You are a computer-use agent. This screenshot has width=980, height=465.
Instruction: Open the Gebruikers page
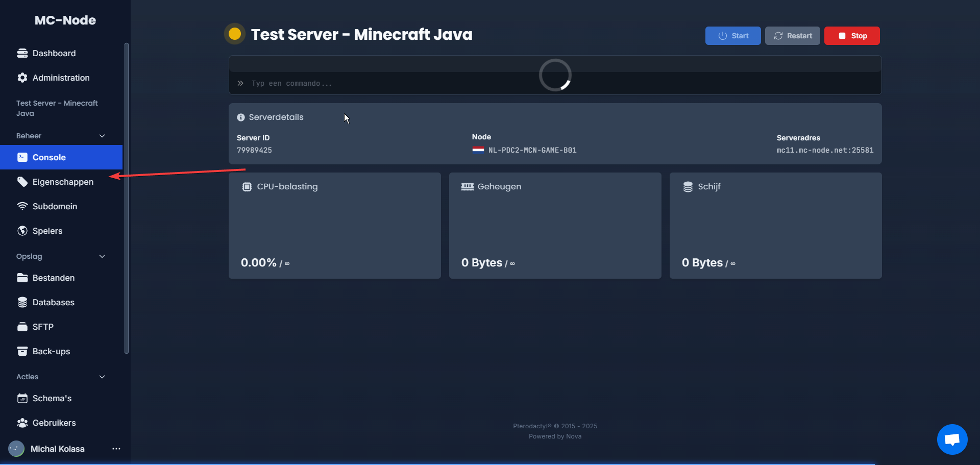point(61,423)
